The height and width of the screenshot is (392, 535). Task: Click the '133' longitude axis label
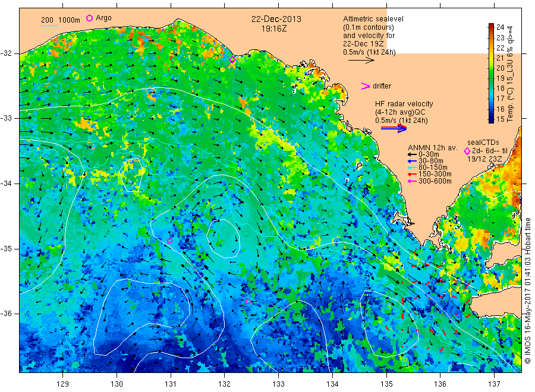click(x=278, y=384)
